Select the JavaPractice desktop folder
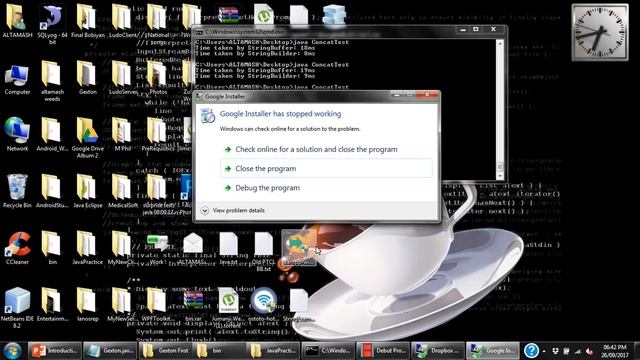 coord(87,248)
